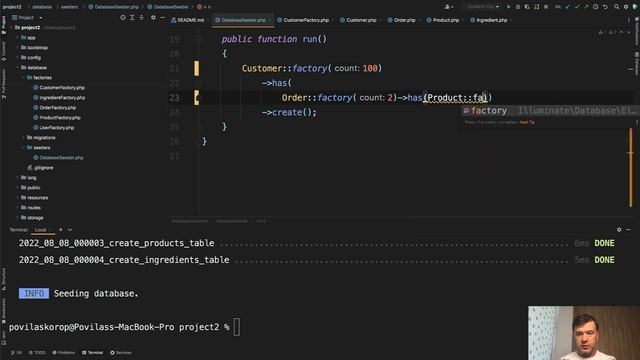Expand the migrations folder

coord(24,138)
